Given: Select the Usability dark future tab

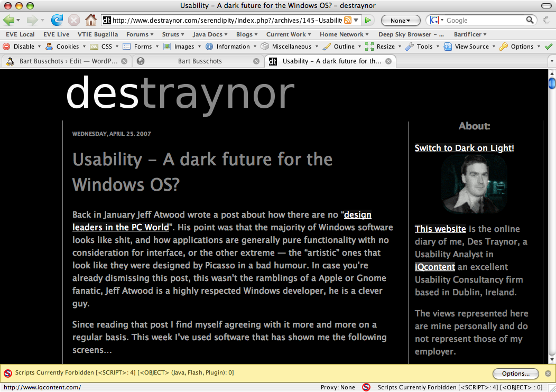Looking at the screenshot, I should 330,61.
